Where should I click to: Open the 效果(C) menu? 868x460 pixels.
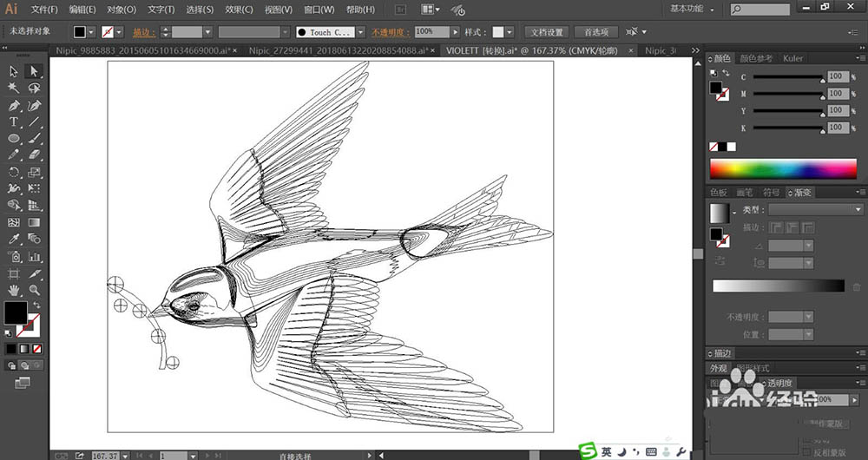tap(240, 10)
